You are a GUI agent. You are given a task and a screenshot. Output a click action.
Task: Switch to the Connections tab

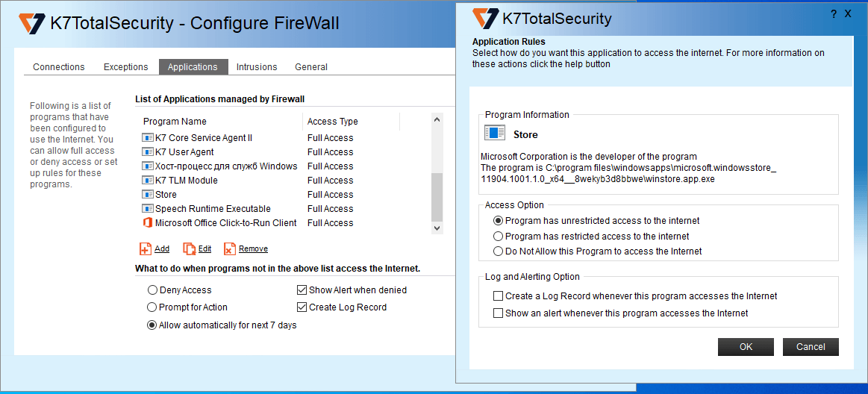click(x=59, y=67)
